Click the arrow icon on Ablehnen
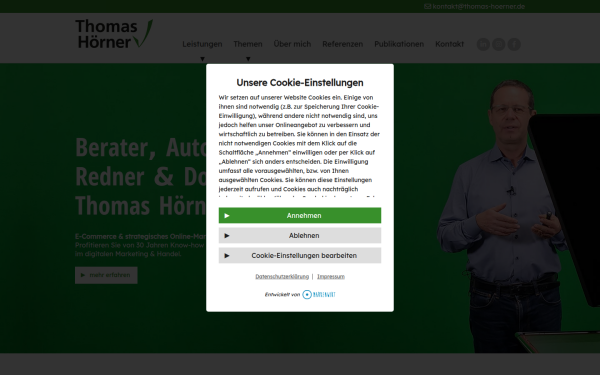The height and width of the screenshot is (375, 600). pyautogui.click(x=227, y=236)
